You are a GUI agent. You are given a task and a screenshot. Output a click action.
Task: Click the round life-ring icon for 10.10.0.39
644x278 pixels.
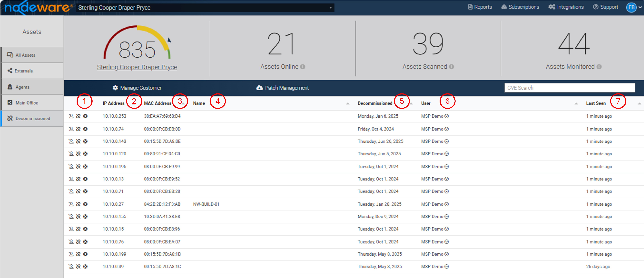click(85, 267)
